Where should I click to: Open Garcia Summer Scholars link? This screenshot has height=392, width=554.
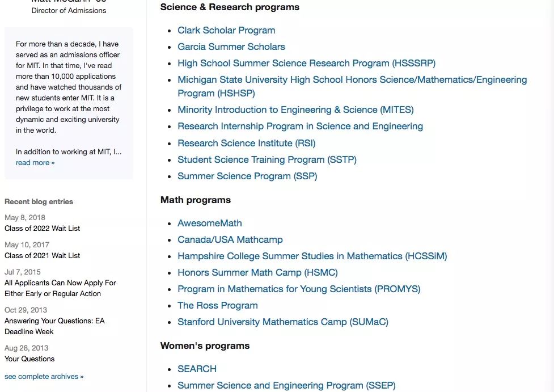[x=231, y=47]
